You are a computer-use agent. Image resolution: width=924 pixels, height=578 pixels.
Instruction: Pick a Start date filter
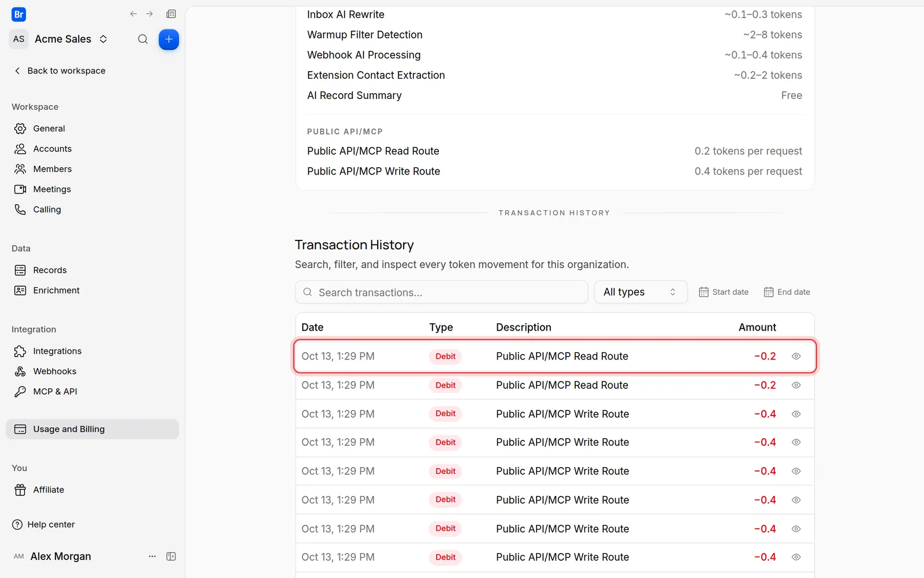(x=724, y=292)
